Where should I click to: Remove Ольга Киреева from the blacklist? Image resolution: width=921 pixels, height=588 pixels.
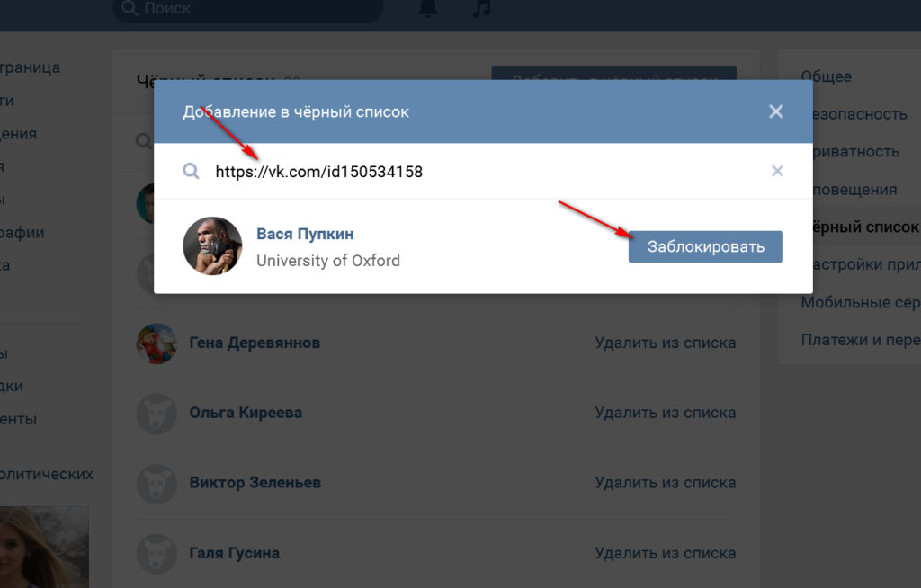click(665, 413)
